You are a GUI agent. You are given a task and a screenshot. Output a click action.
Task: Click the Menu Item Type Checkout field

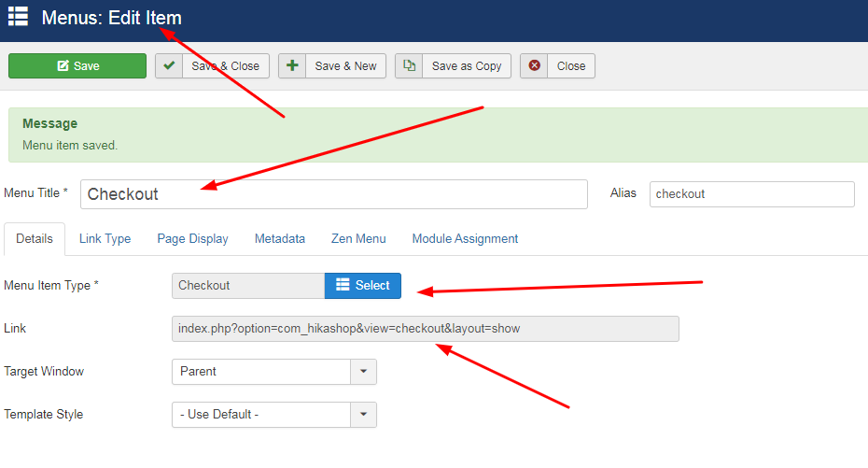(x=248, y=286)
